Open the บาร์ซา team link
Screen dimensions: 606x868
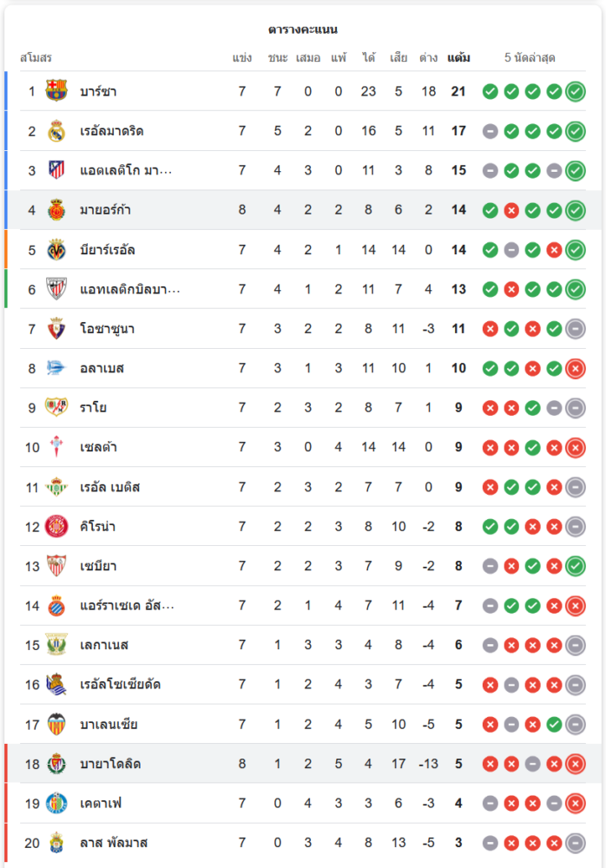98,91
